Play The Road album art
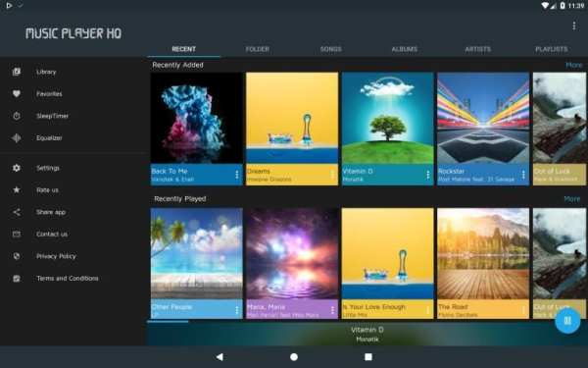 click(x=483, y=254)
